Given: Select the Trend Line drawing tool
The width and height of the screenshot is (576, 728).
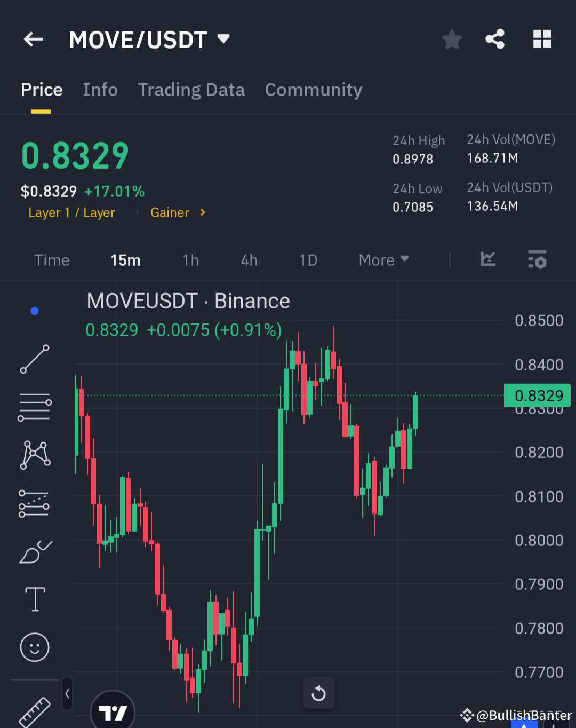Looking at the screenshot, I should [x=34, y=359].
